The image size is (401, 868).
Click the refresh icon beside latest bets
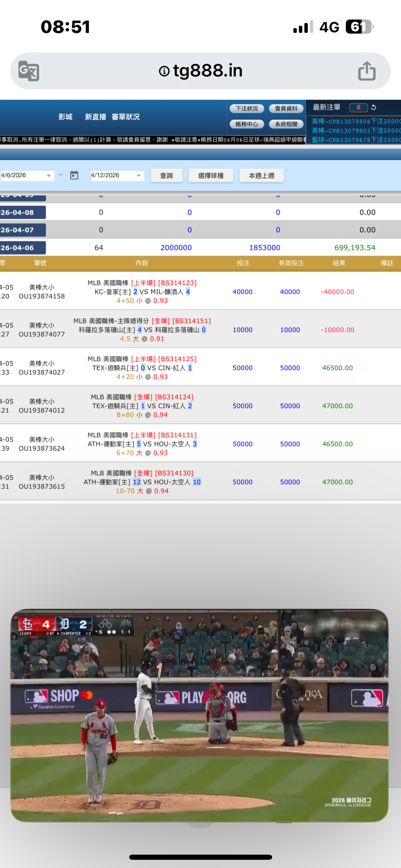374,107
